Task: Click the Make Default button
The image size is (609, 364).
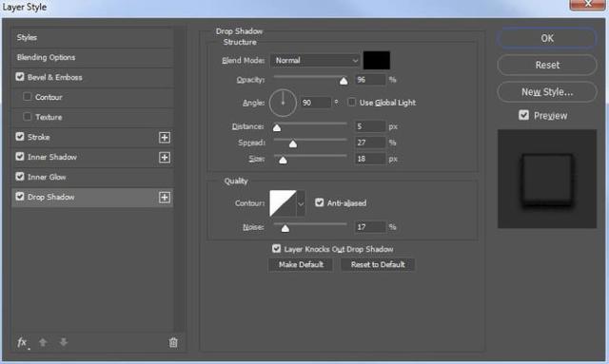Action: [301, 264]
